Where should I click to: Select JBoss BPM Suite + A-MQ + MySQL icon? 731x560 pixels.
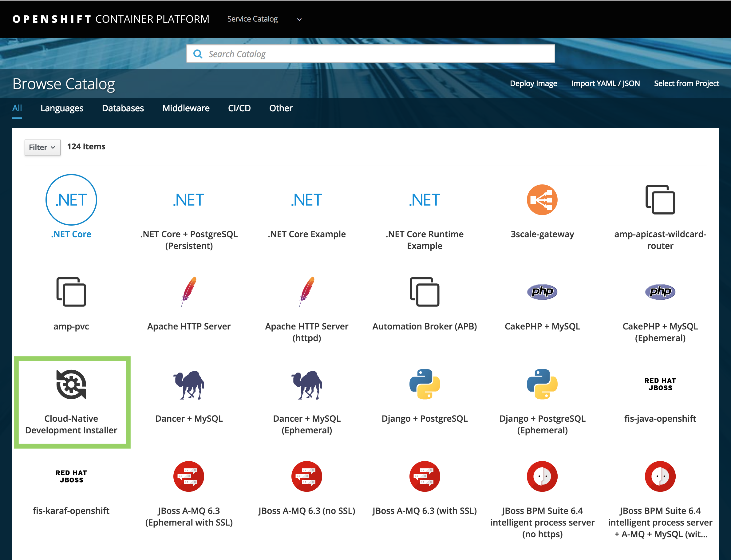pyautogui.click(x=660, y=476)
